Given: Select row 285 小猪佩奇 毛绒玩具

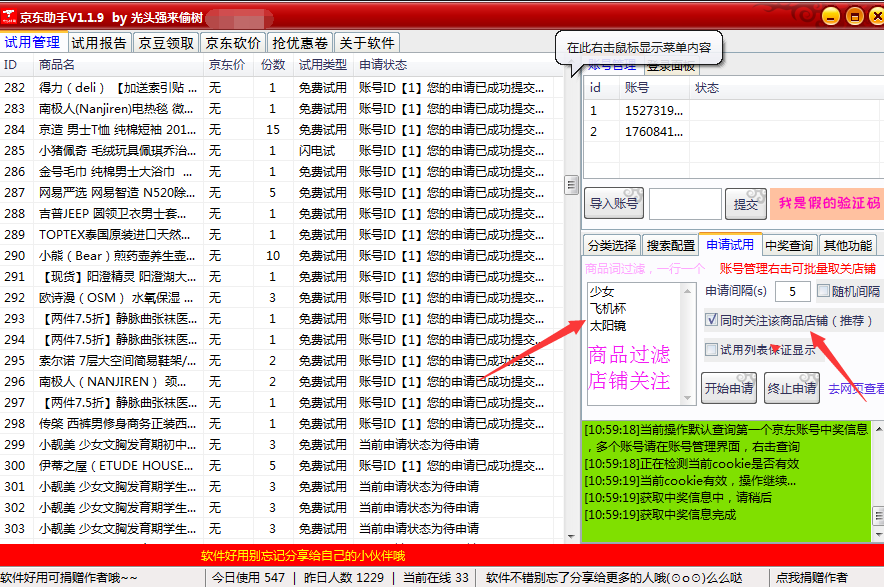Looking at the screenshot, I should tap(281, 151).
